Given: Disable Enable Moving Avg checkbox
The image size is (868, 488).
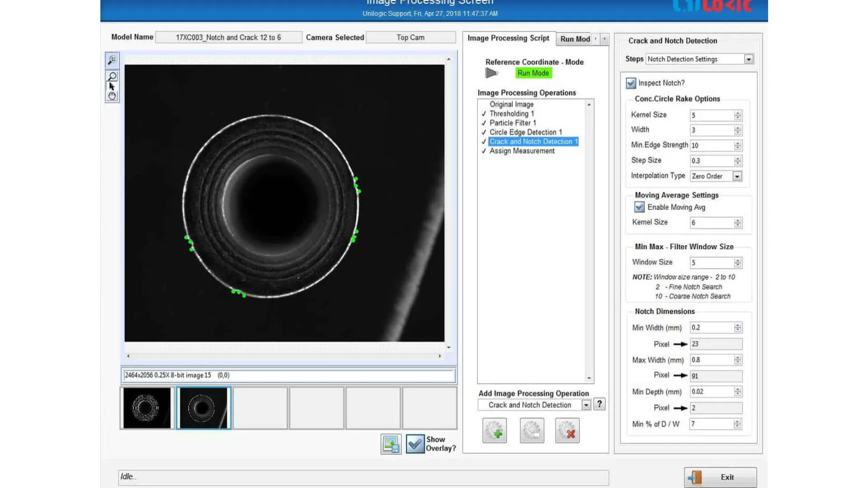Looking at the screenshot, I should click(639, 207).
